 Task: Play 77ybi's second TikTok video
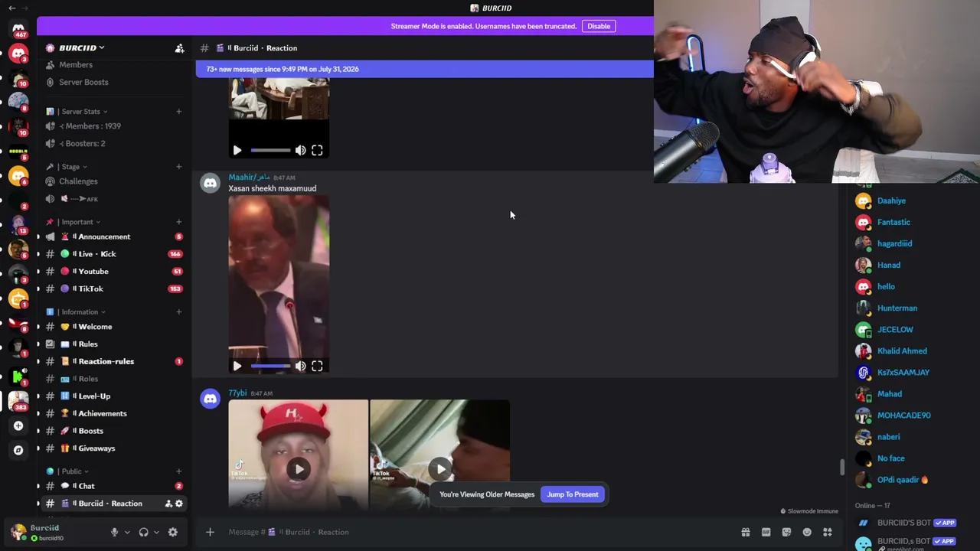click(x=440, y=469)
